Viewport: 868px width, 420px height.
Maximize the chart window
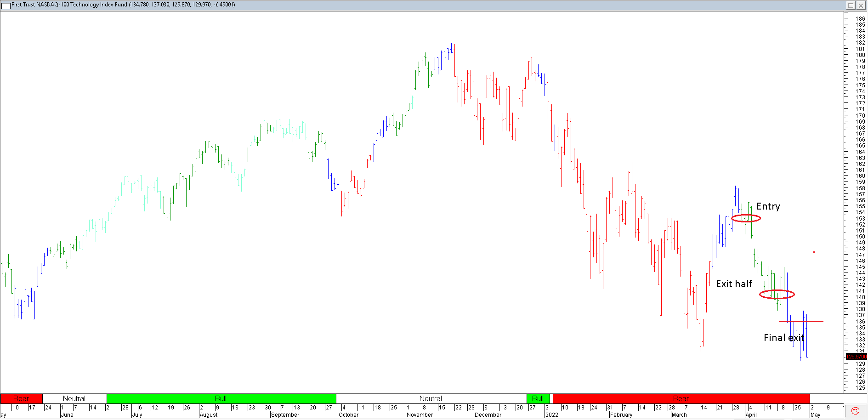pyautogui.click(x=851, y=5)
